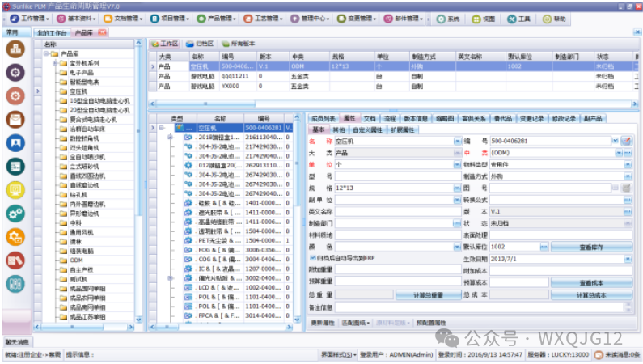This screenshot has width=643, height=364.
Task: Click the blue person contact sidebar icon
Action: 15,143
